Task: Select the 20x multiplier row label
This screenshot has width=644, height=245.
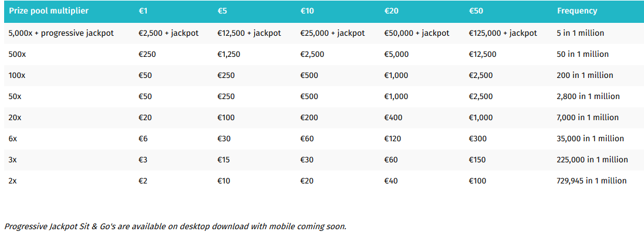Action: coord(15,117)
